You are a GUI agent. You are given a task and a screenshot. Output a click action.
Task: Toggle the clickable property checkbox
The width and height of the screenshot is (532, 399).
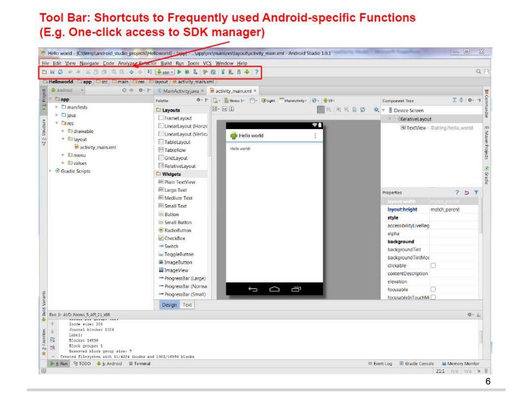[x=433, y=265]
